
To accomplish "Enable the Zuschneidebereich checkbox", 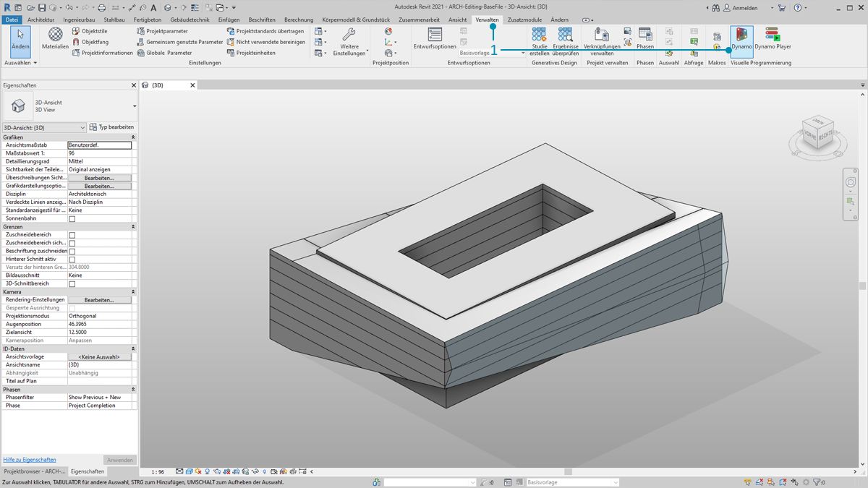I will point(72,235).
